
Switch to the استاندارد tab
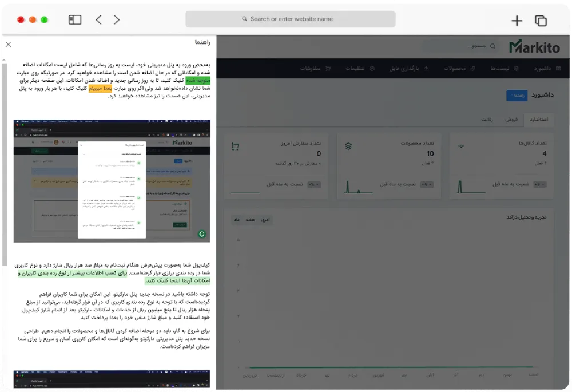pyautogui.click(x=538, y=120)
